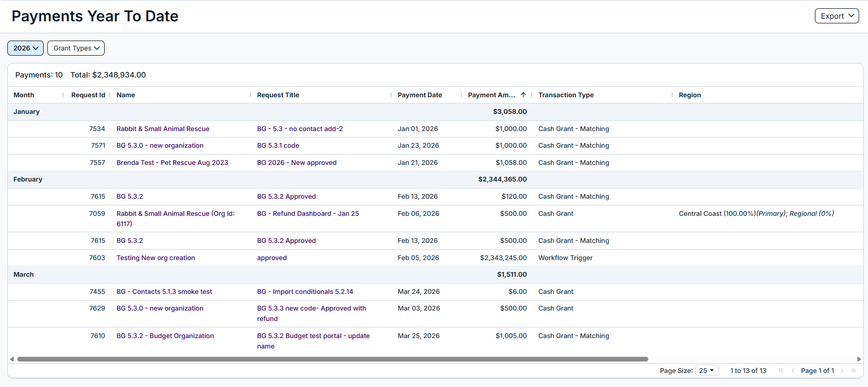Image resolution: width=868 pixels, height=387 pixels.
Task: Click the Total: $2,348,934.00 summary text
Action: click(108, 75)
